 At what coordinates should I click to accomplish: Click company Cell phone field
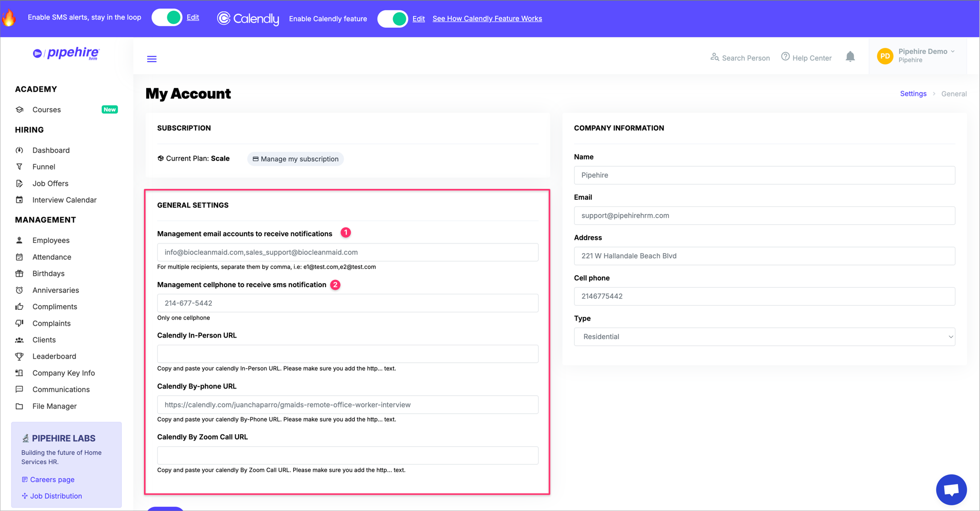coord(764,296)
